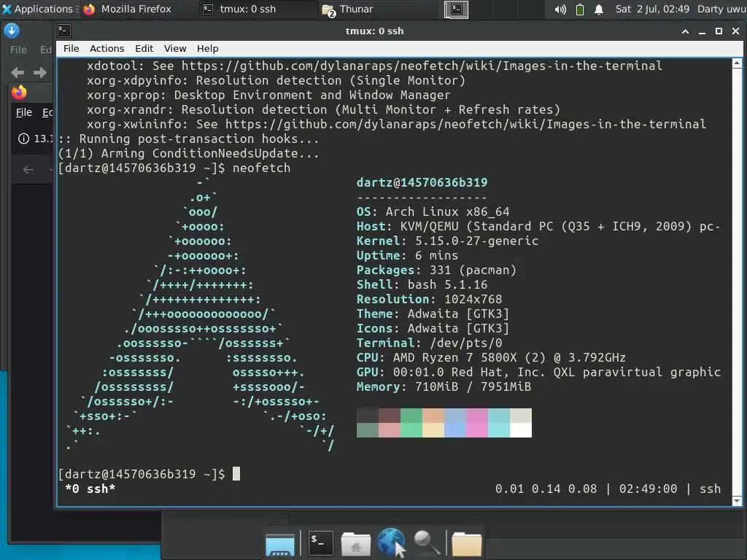The image size is (747, 560).
Task: Click the '*0 ssh*' tmux window entry
Action: (x=90, y=489)
